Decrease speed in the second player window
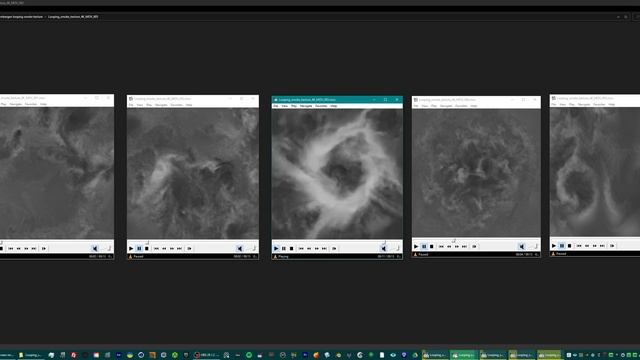This screenshot has height=360, width=640. 164,248
